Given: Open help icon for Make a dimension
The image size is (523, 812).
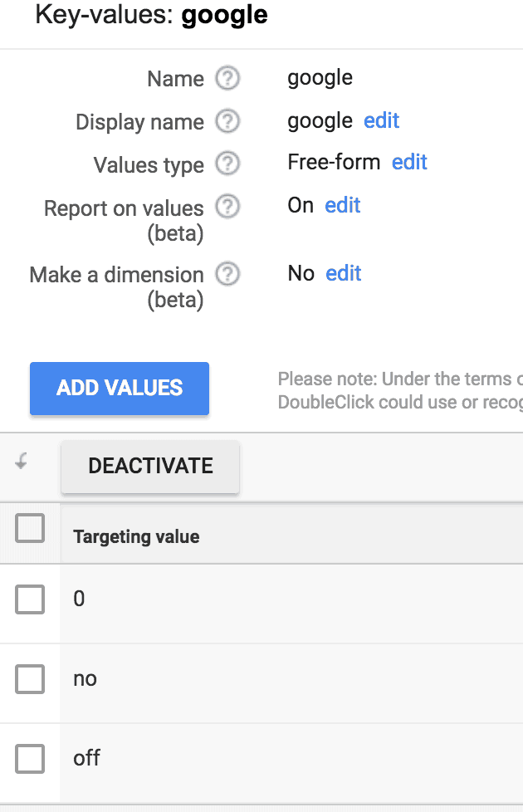Looking at the screenshot, I should (227, 274).
